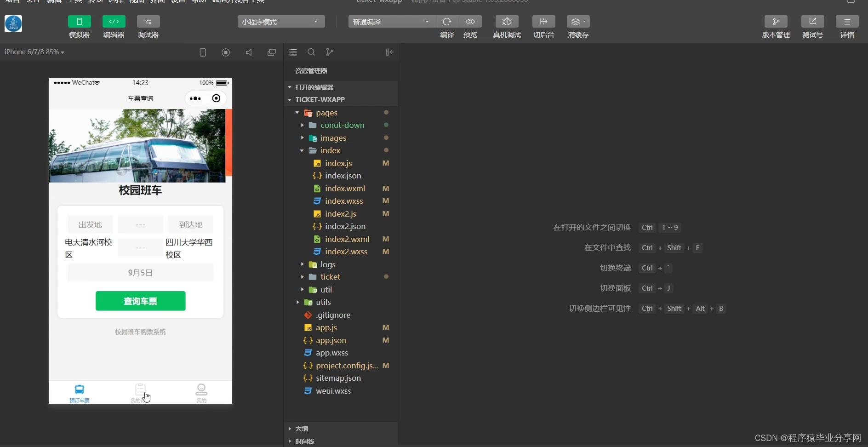Pick the date field showing 9月5日

tap(140, 272)
